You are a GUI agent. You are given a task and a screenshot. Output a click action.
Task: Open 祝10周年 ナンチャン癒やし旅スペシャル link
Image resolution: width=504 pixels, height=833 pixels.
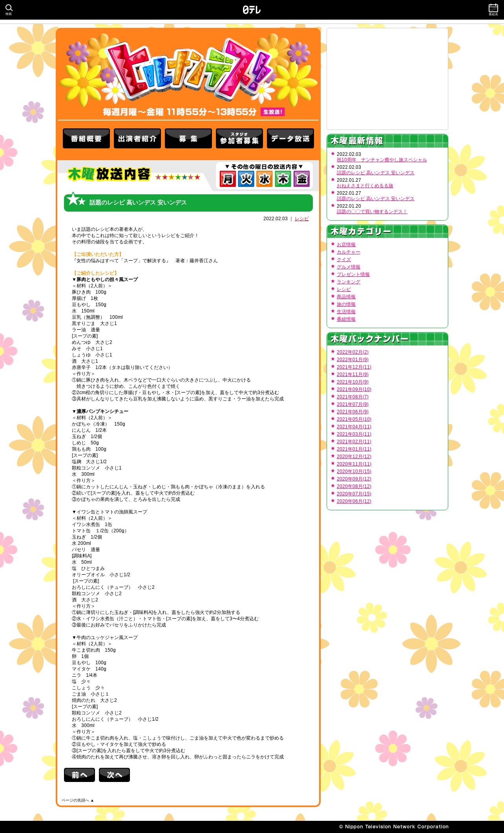pyautogui.click(x=382, y=160)
